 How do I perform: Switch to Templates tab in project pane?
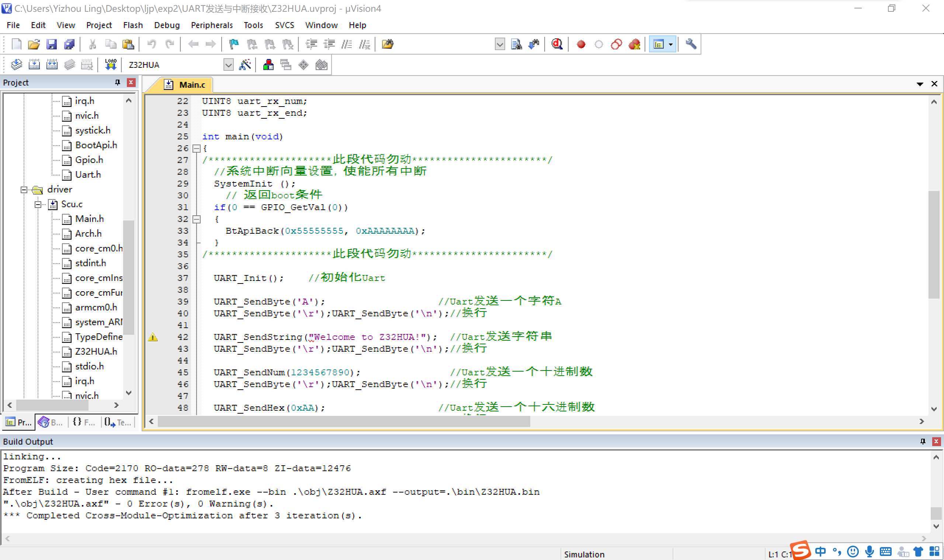coord(118,422)
